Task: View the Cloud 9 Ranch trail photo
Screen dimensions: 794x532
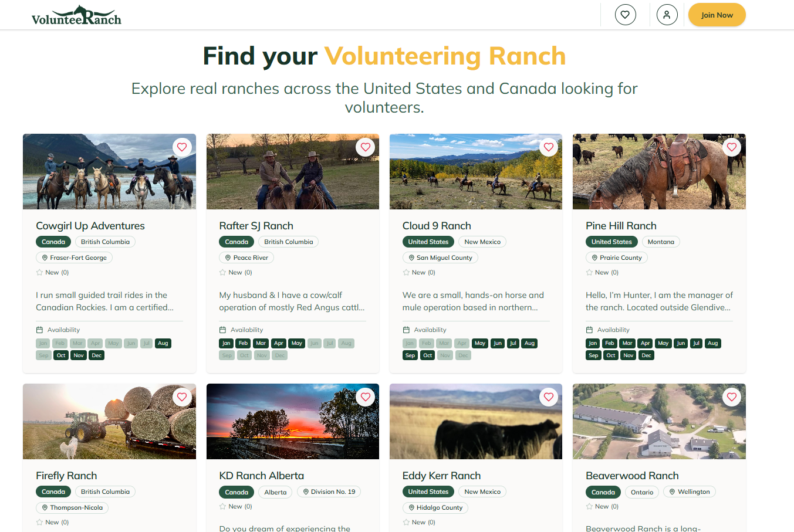Action: pos(476,171)
